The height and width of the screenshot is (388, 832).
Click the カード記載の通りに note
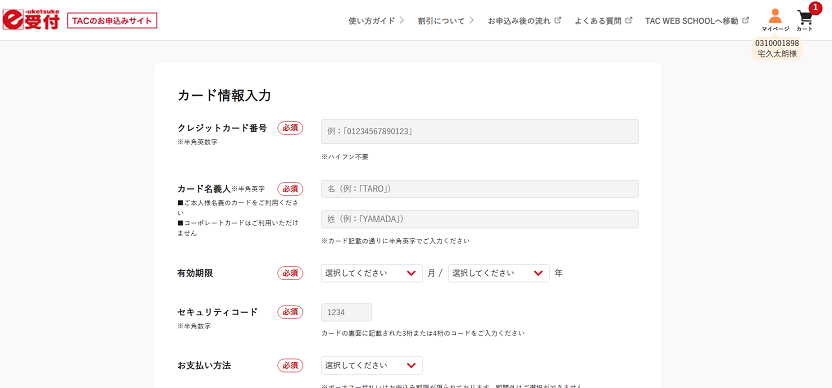coord(395,241)
